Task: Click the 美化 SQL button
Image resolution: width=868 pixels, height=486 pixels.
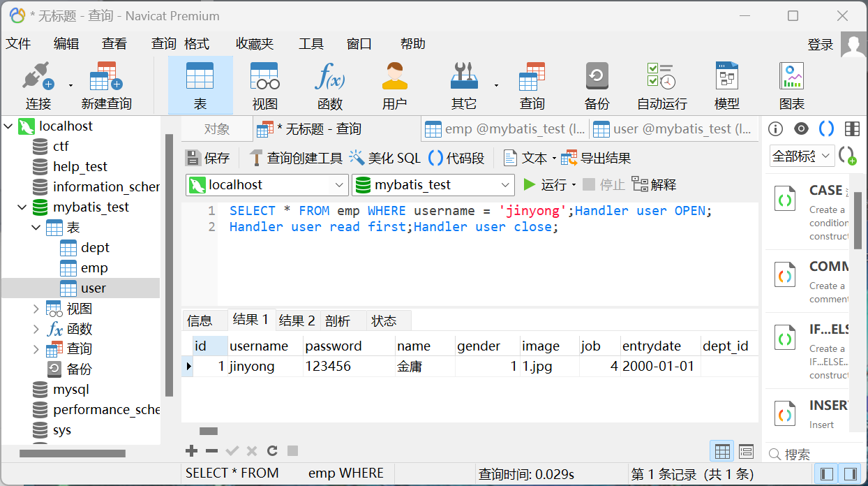Action: [x=385, y=158]
